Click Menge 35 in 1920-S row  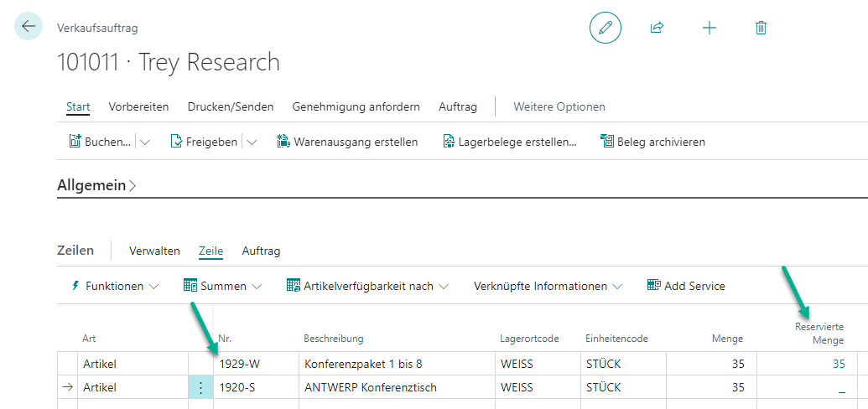[x=711, y=387]
